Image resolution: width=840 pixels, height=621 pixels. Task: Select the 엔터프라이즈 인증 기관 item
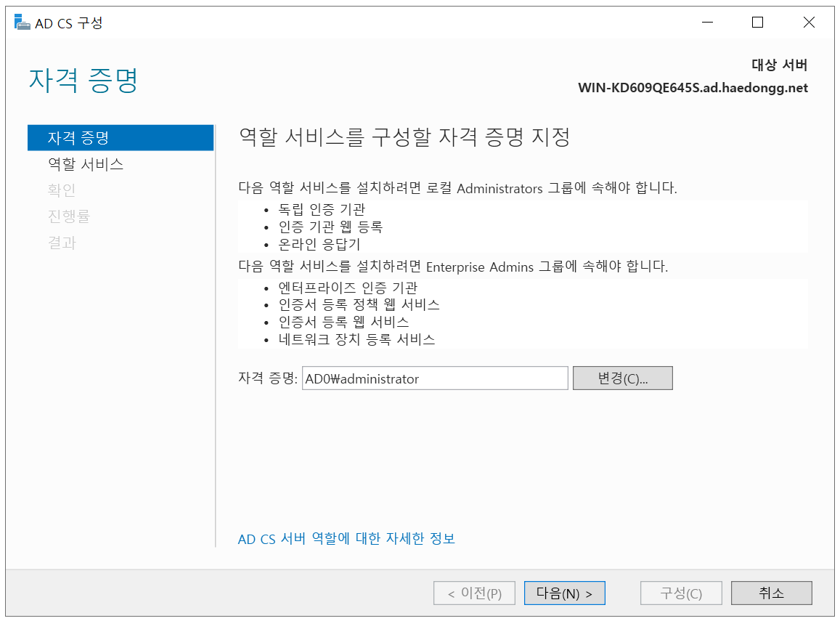(348, 288)
